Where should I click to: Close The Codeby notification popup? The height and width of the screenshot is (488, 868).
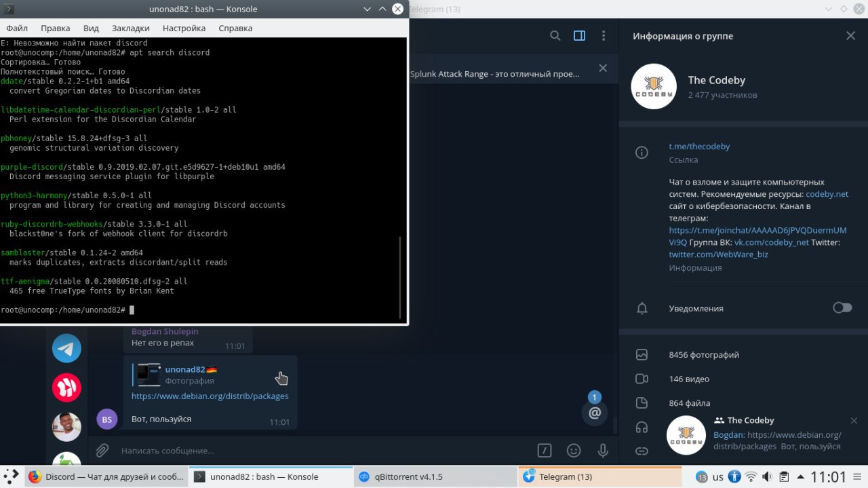point(854,421)
